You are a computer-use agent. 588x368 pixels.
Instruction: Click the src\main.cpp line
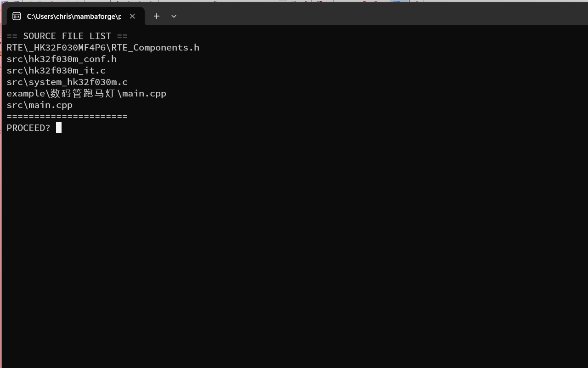click(x=40, y=105)
